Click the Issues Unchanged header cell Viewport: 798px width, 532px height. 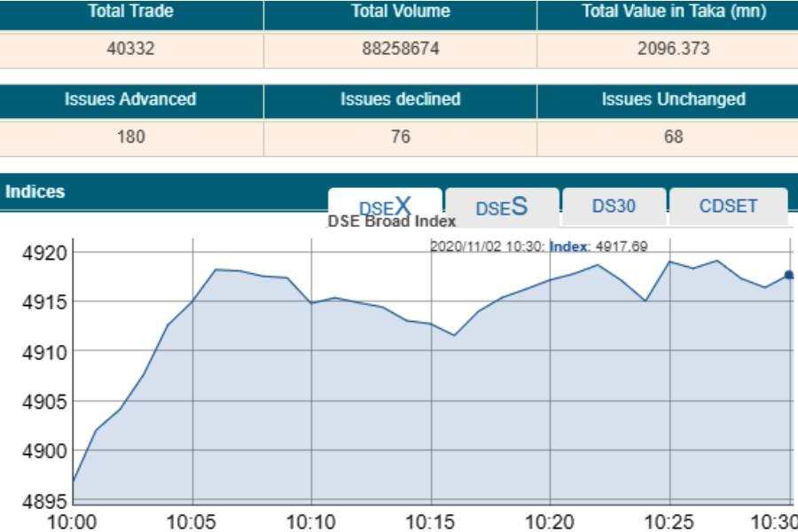(673, 99)
